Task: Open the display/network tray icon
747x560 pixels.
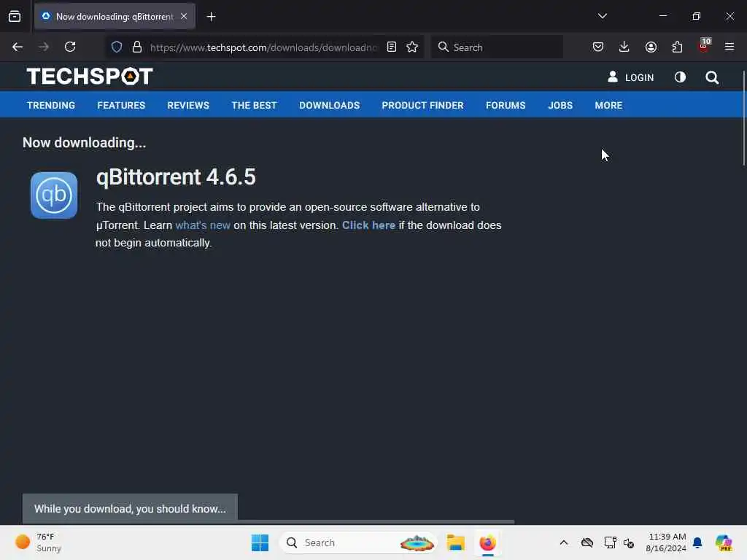Action: [610, 542]
